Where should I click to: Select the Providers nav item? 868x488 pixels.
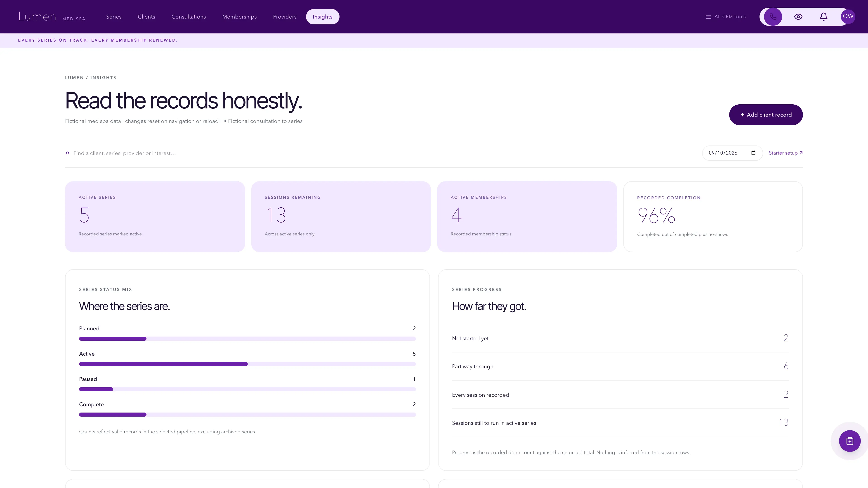point(285,16)
